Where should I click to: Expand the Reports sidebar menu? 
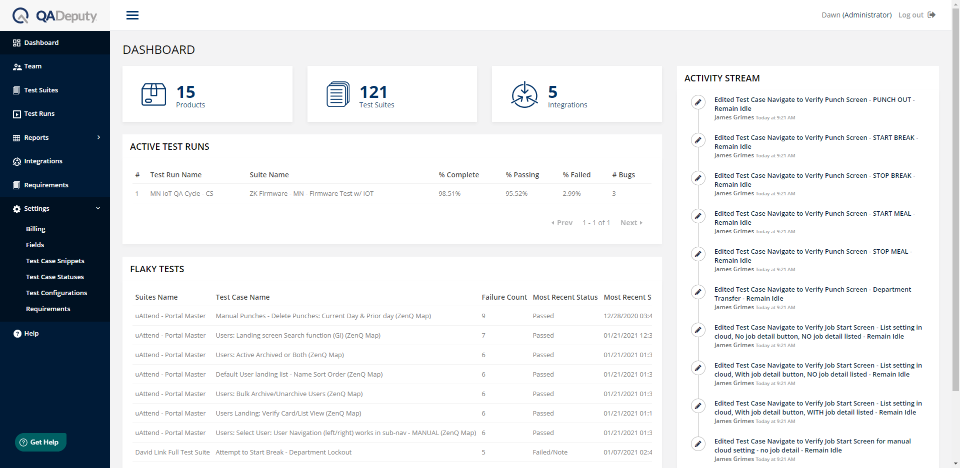[x=97, y=137]
